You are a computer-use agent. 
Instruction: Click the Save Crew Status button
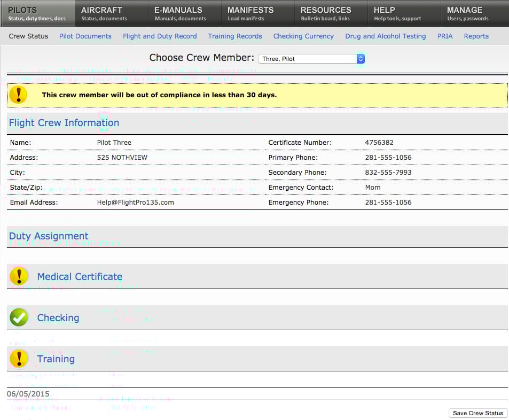point(477,413)
